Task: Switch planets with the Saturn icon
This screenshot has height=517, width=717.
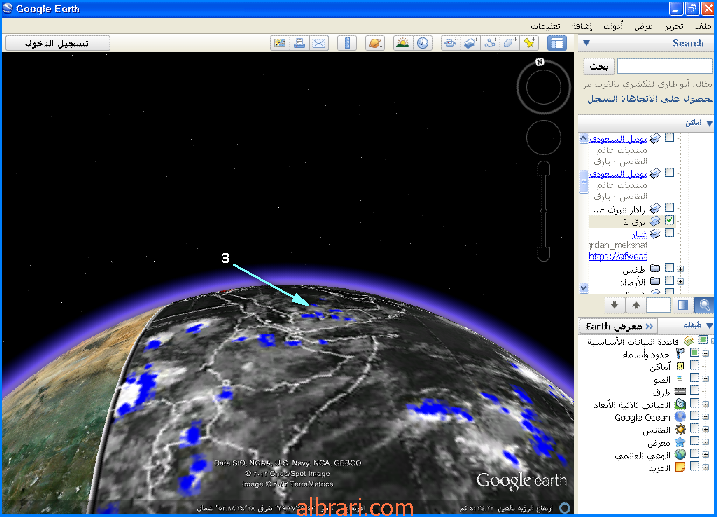Action: pyautogui.click(x=375, y=43)
